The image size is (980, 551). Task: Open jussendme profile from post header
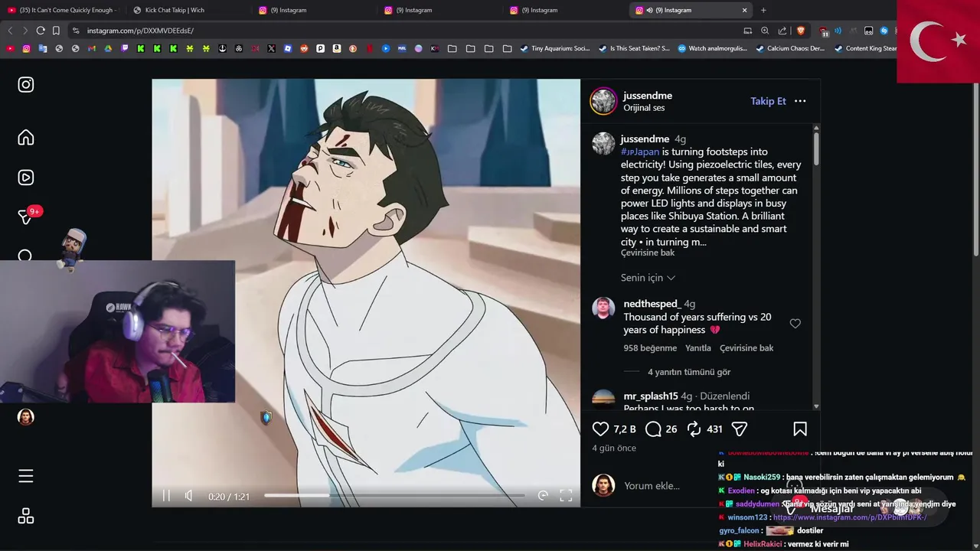click(648, 96)
